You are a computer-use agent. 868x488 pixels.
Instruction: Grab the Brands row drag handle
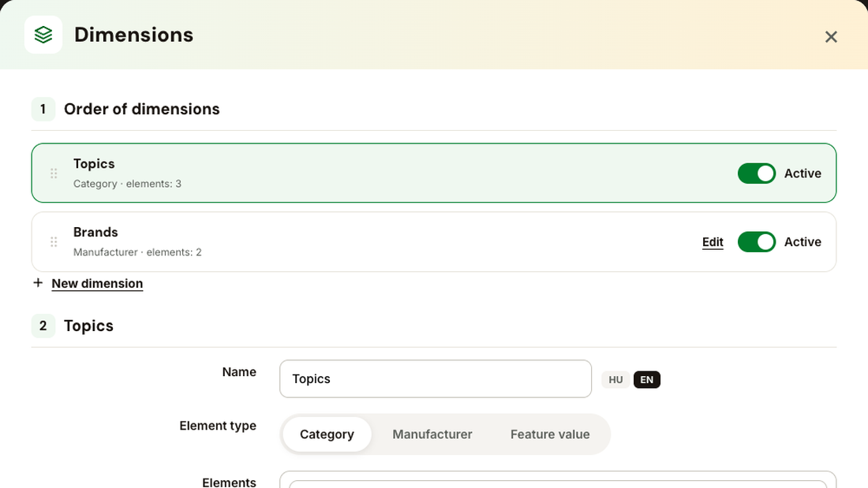pyautogui.click(x=54, y=242)
